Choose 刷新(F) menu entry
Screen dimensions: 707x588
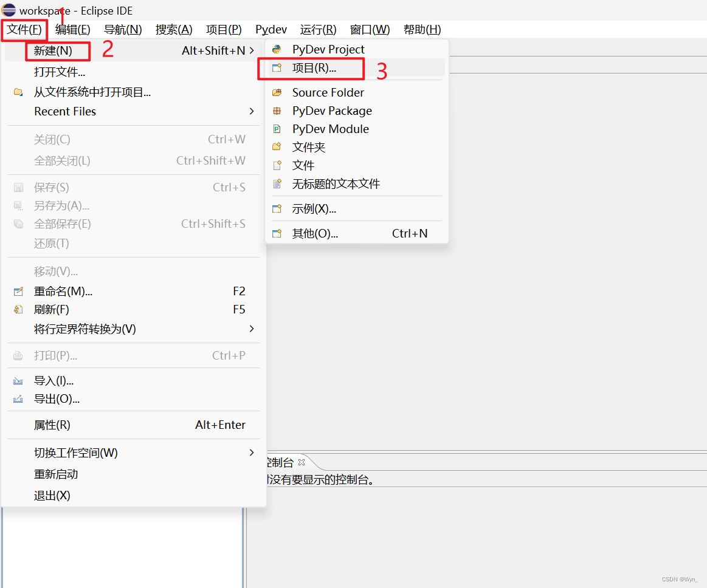(133, 310)
